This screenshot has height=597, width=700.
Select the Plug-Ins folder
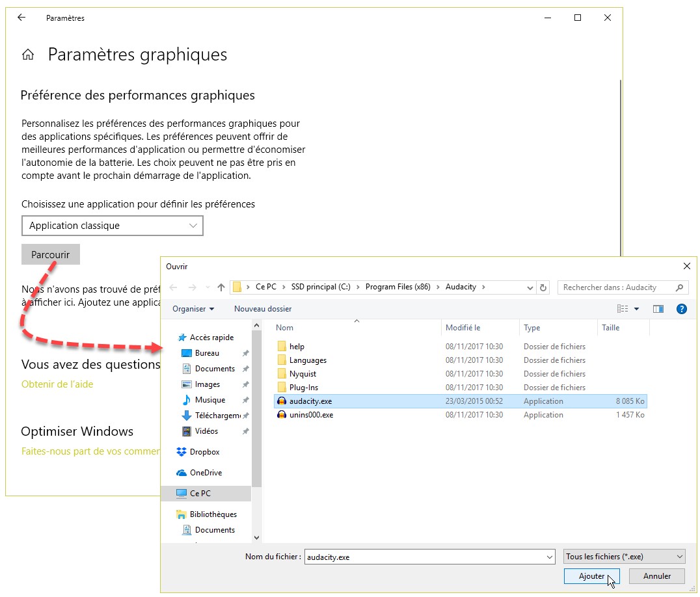point(460,388)
